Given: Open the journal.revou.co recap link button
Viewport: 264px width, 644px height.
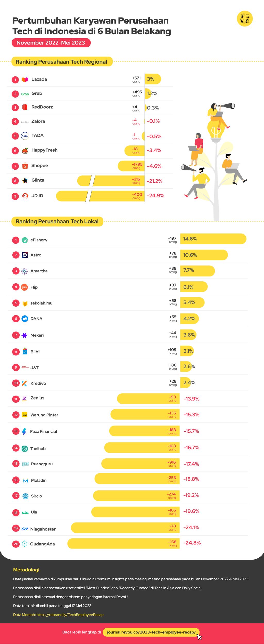Looking at the screenshot, I should tap(151, 632).
